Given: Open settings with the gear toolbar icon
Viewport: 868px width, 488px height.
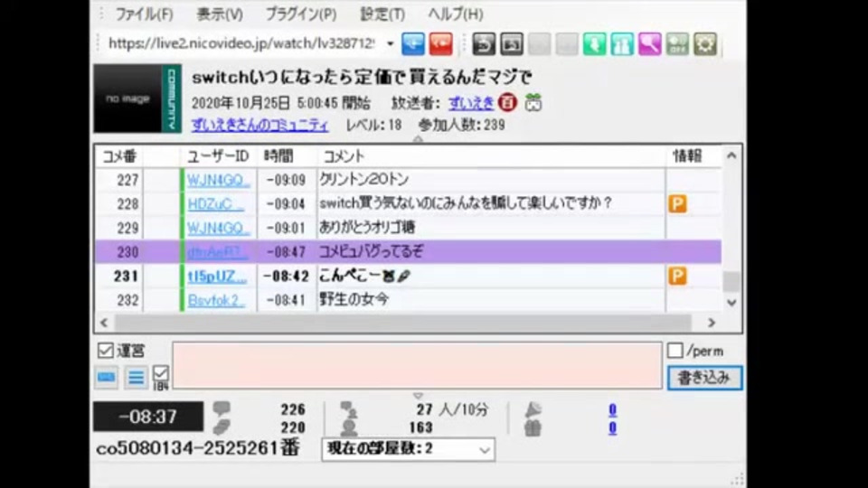Looking at the screenshot, I should (705, 44).
